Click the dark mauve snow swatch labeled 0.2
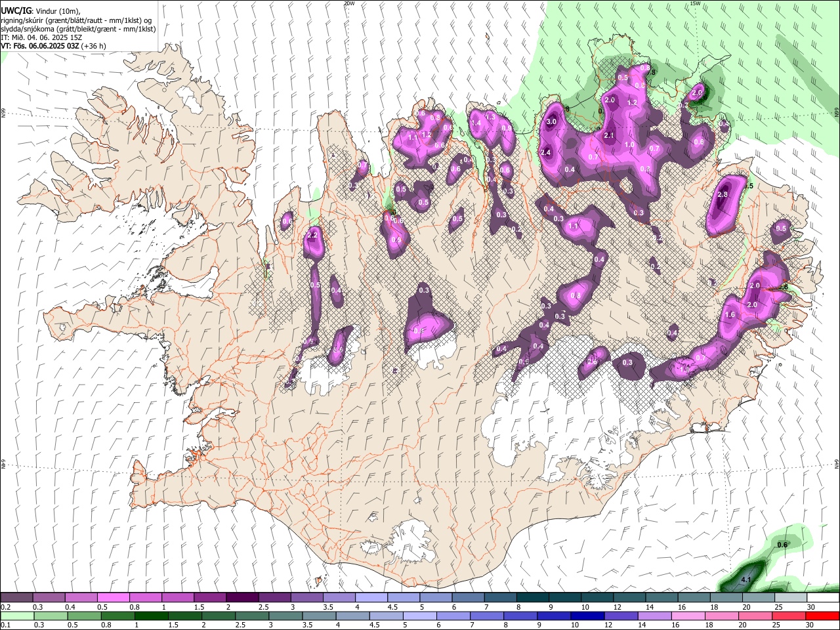This screenshot has width=840, height=630. click(x=16, y=598)
